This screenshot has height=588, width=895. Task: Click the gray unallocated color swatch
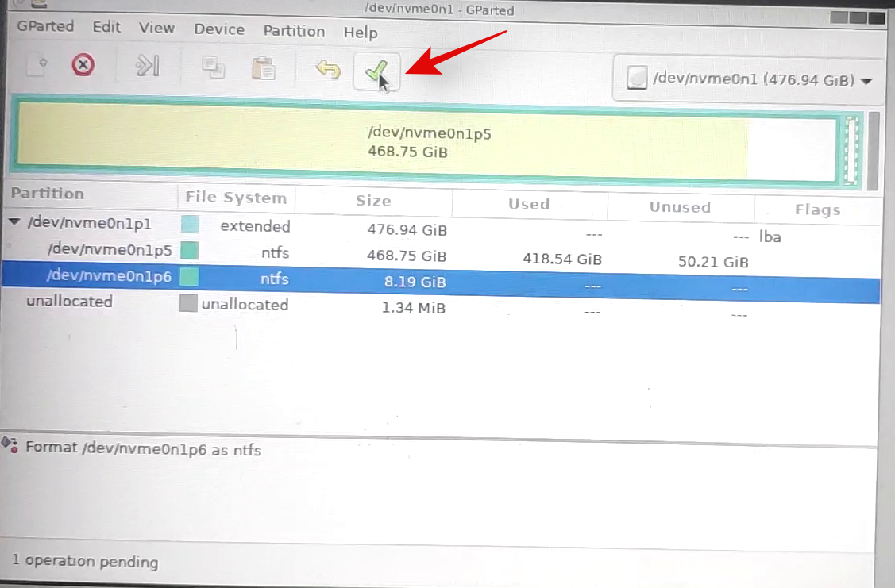(188, 303)
